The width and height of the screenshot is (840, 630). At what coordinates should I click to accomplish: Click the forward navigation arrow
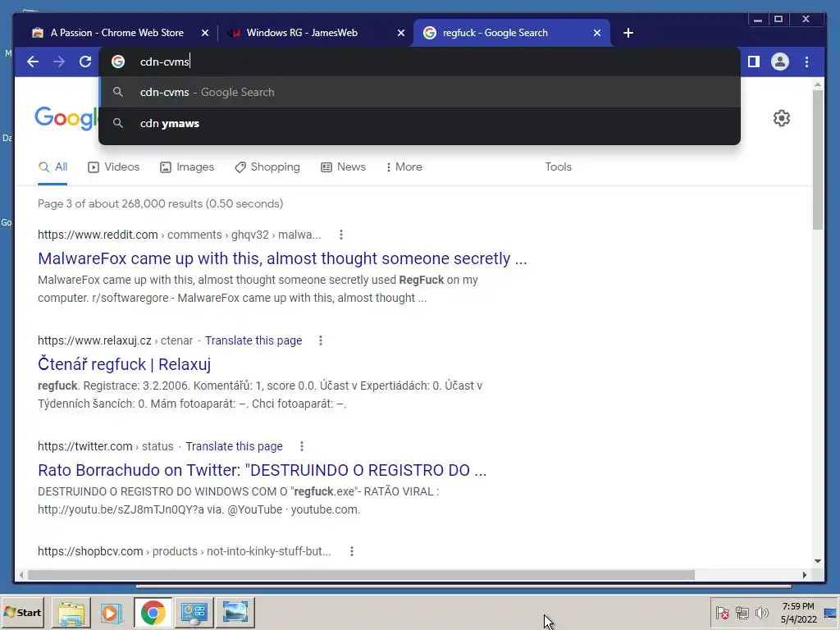(x=59, y=62)
